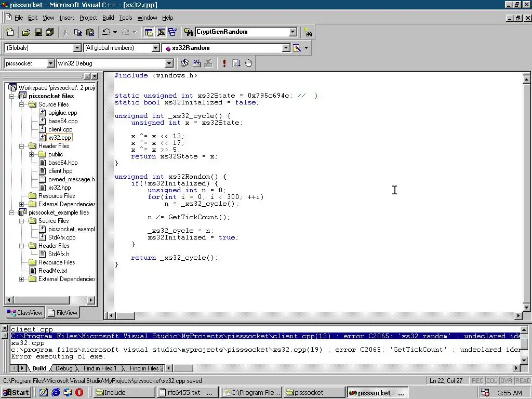Screen dimensions: 532x399
Task: Click the Copy toolbar icon
Action: (78, 32)
